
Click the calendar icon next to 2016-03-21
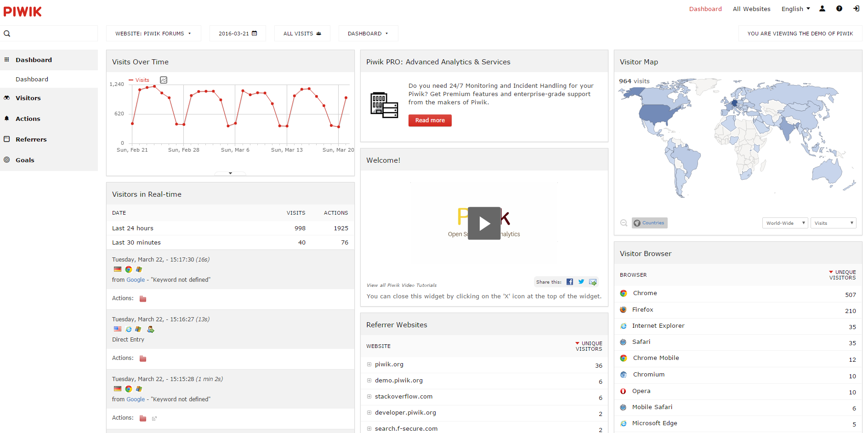(x=255, y=33)
